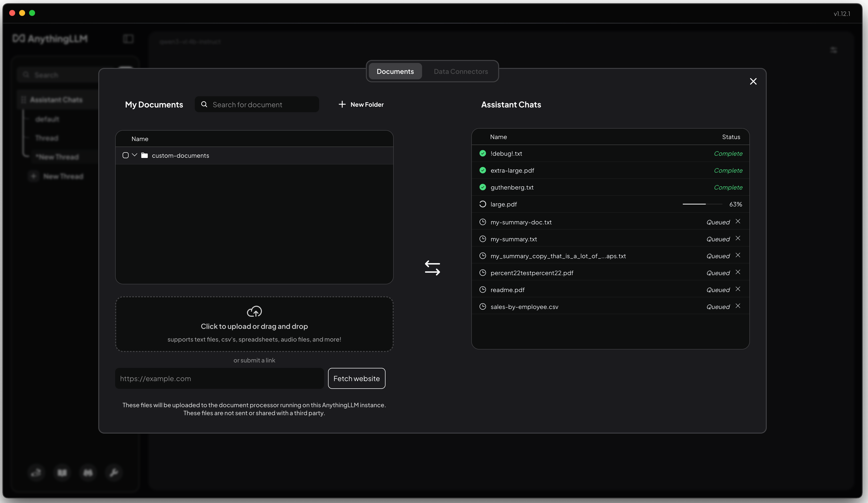Click the Status column header
The image size is (868, 503).
pyautogui.click(x=731, y=137)
